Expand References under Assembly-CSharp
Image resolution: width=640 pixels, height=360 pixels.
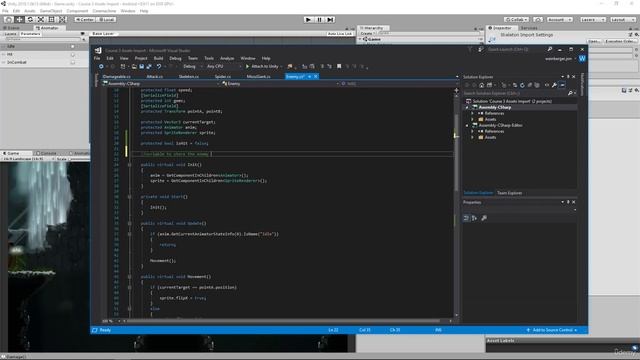[x=473, y=113]
